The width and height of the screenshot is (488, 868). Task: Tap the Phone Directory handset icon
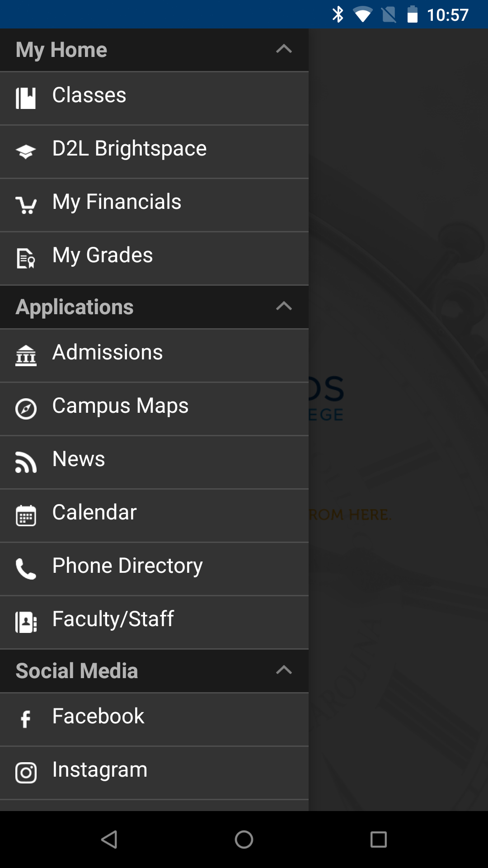point(26,569)
